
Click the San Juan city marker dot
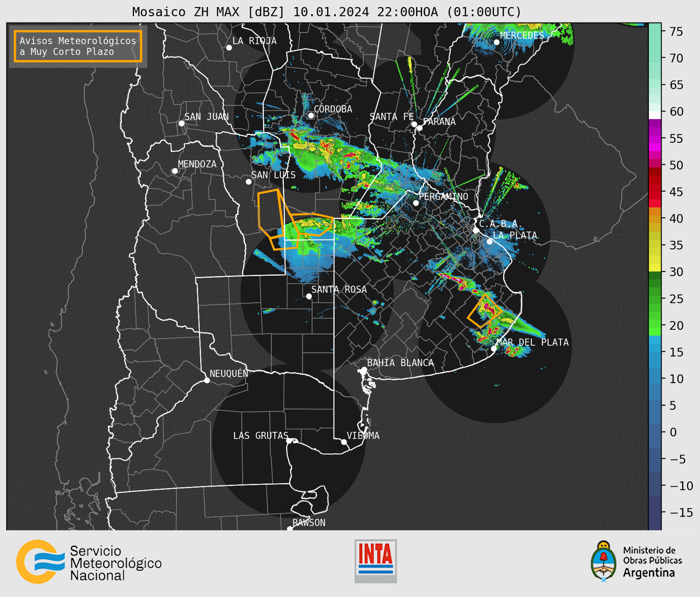point(181,123)
